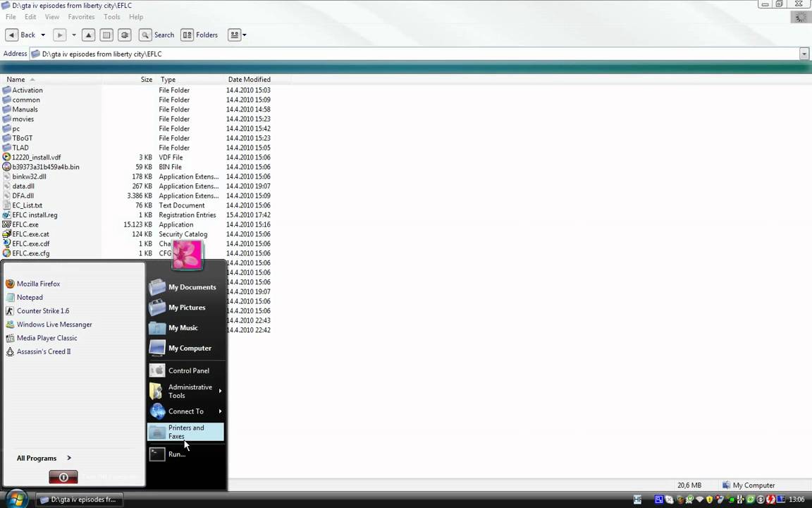Expand All Programs list
812x508 pixels.
pyautogui.click(x=44, y=458)
